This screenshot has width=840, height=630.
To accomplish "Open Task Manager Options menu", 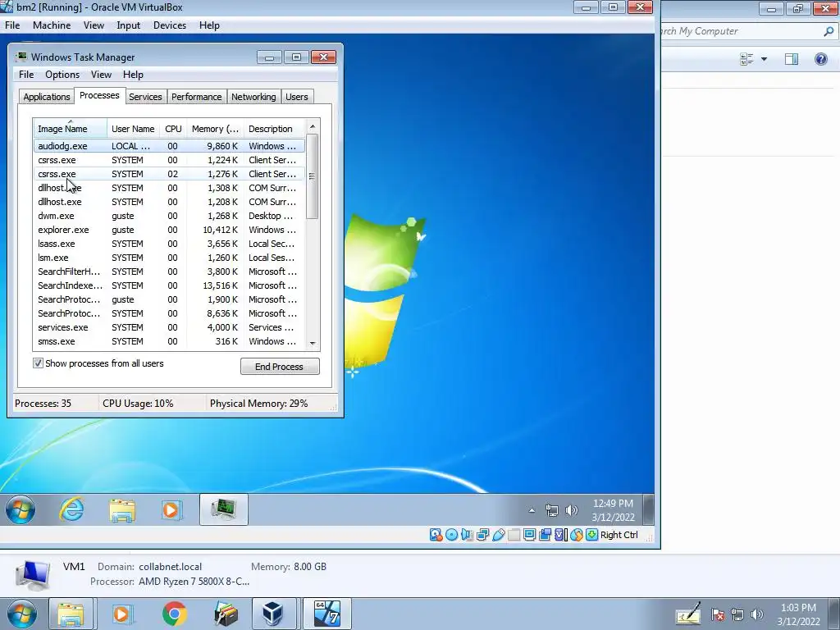I will 62,75.
